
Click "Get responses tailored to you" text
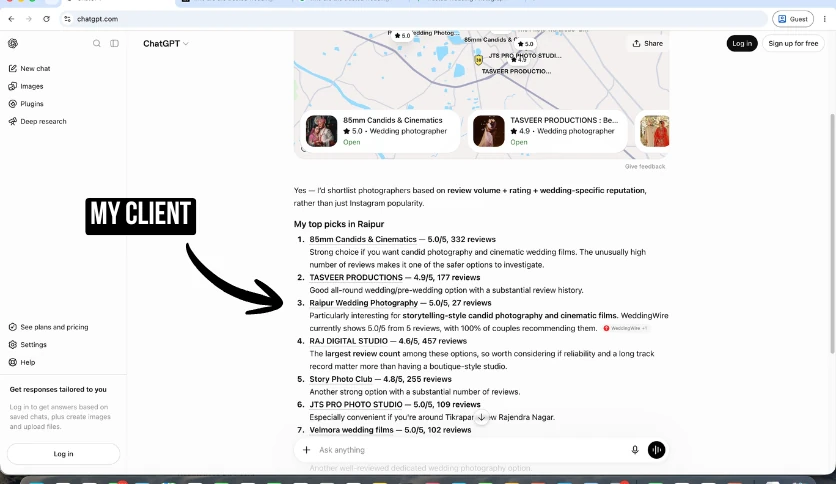coord(58,390)
